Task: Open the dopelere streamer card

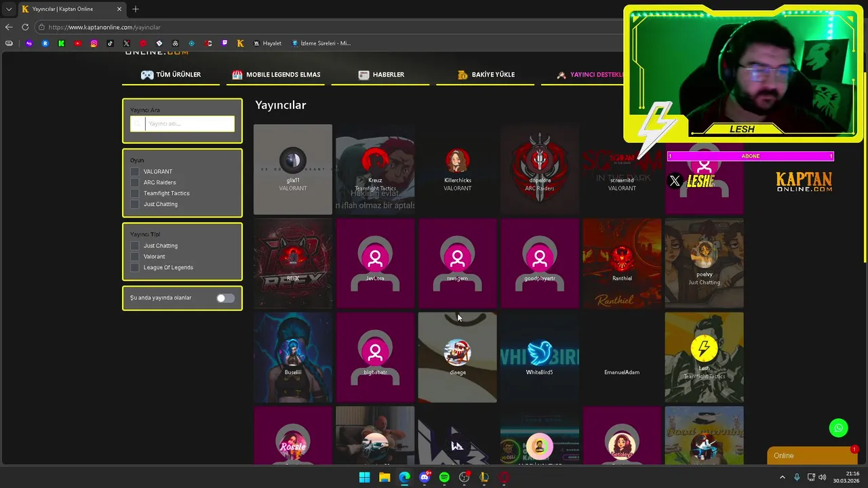Action: point(540,169)
